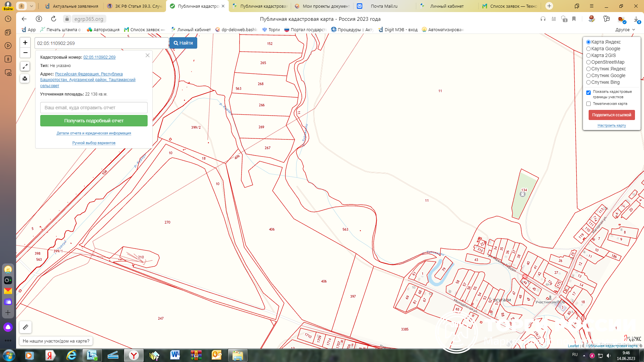This screenshot has width=644, height=362.
Task: Expand the Другое bookmarks dropdown
Action: (625, 29)
